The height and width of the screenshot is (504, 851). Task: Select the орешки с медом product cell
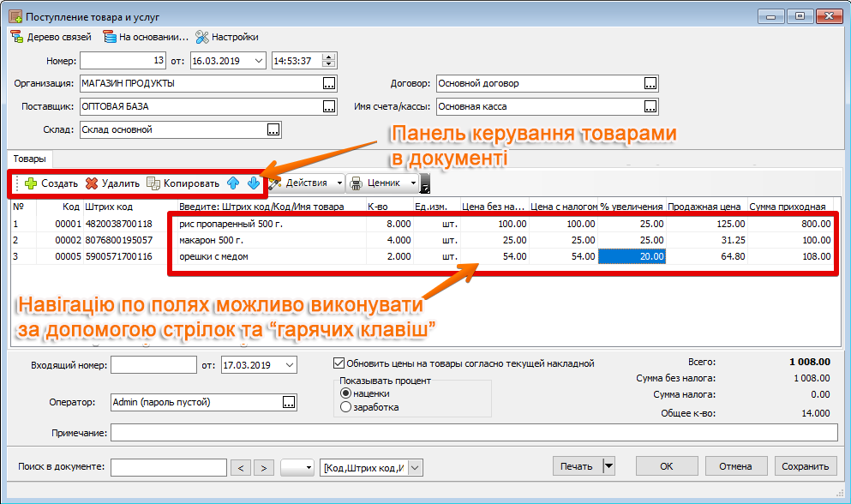(272, 256)
